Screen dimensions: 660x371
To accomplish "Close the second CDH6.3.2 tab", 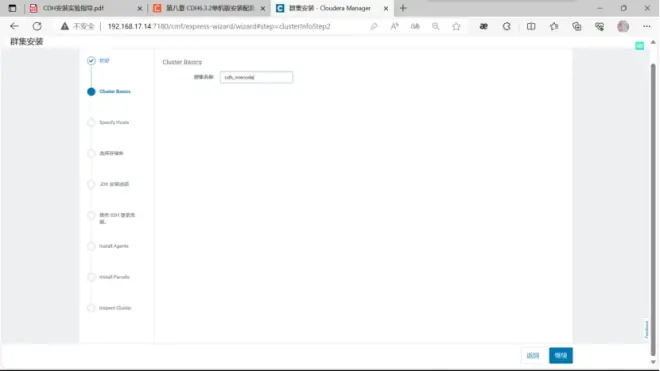I will click(263, 8).
